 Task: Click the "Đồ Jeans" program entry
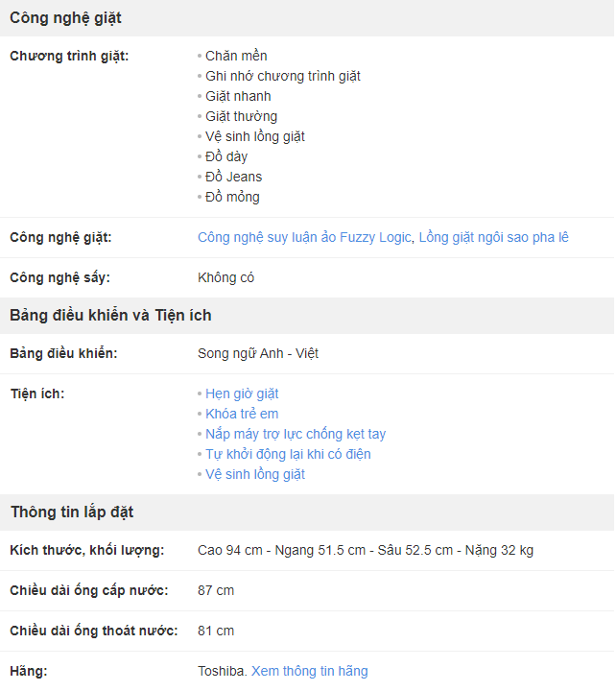pyautogui.click(x=233, y=177)
